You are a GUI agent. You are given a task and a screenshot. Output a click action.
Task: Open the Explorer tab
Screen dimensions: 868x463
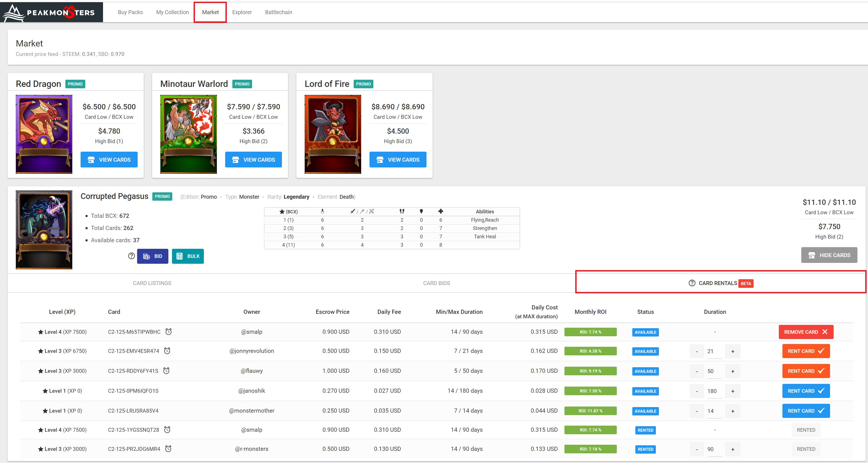coord(242,12)
